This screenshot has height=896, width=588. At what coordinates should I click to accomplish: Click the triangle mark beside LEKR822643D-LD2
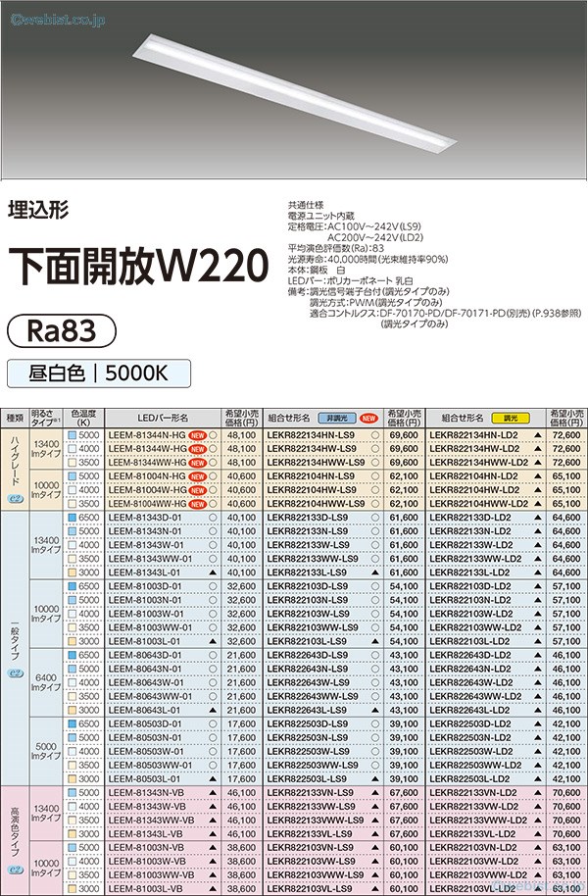[537, 655]
